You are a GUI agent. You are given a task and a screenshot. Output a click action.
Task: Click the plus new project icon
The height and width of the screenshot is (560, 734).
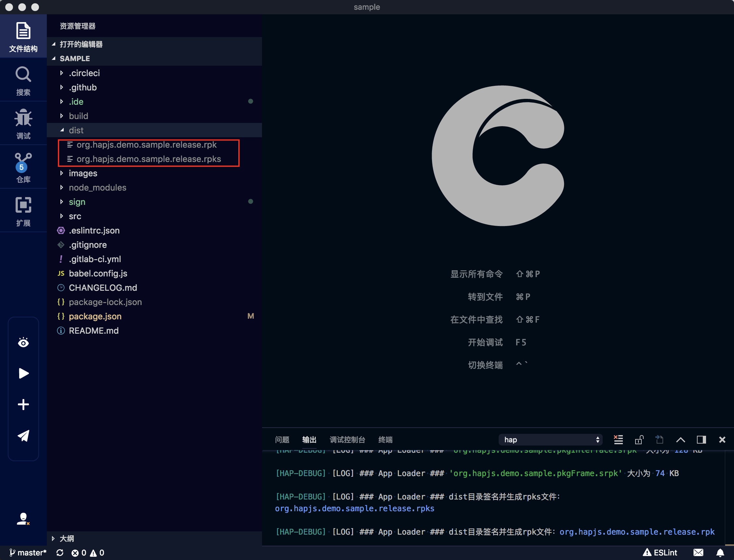pos(23,404)
